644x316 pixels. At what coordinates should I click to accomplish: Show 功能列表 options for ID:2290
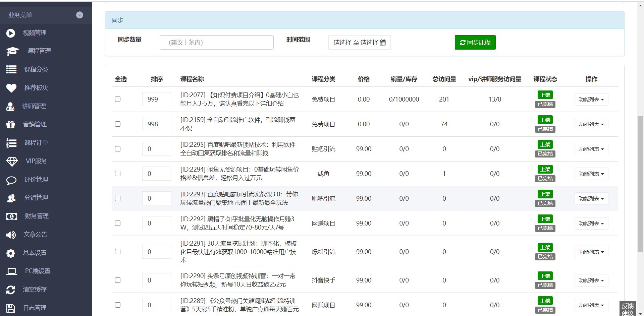[591, 280]
